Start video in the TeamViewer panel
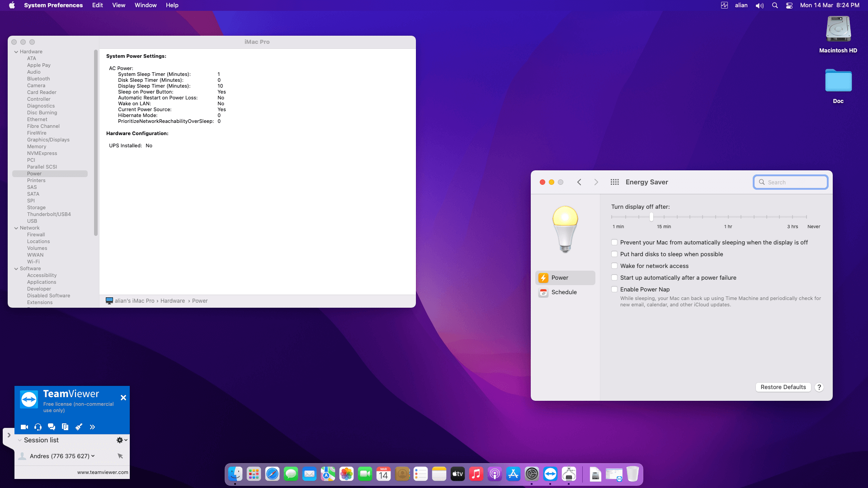The width and height of the screenshot is (868, 488). [x=24, y=427]
